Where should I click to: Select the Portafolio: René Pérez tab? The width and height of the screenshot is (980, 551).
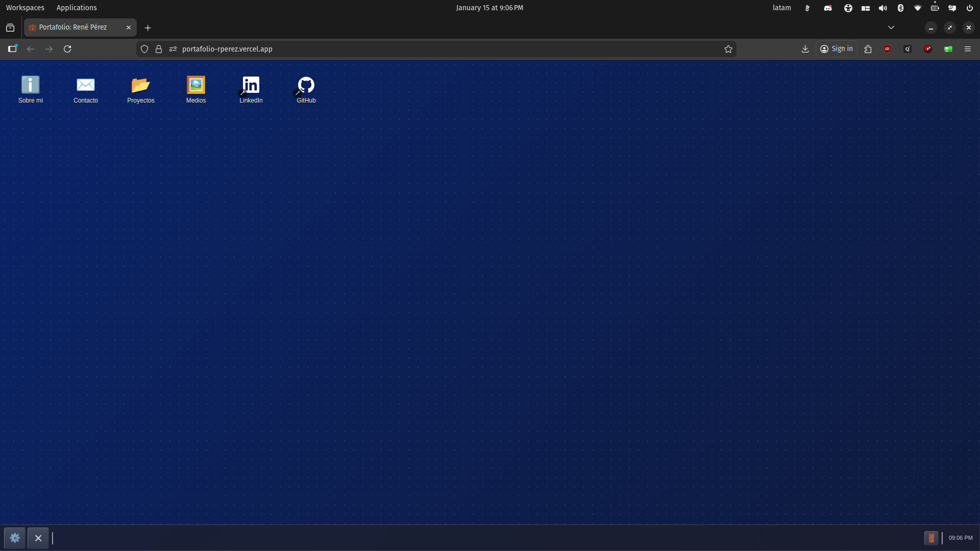(73, 28)
